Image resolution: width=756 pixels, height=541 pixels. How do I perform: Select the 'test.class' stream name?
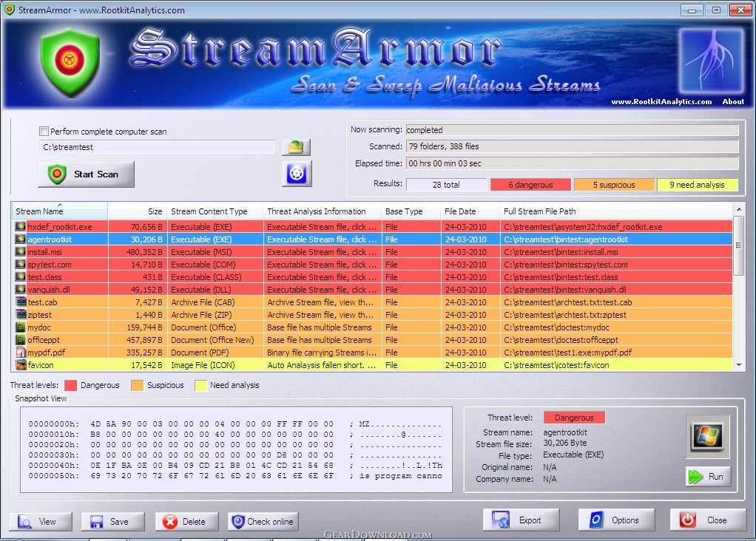point(45,276)
